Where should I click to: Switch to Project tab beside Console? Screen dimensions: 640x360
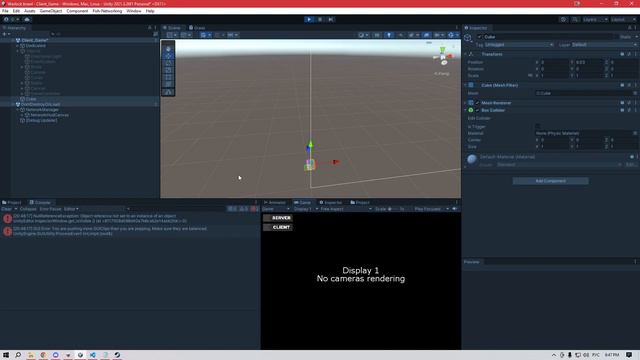click(x=12, y=202)
